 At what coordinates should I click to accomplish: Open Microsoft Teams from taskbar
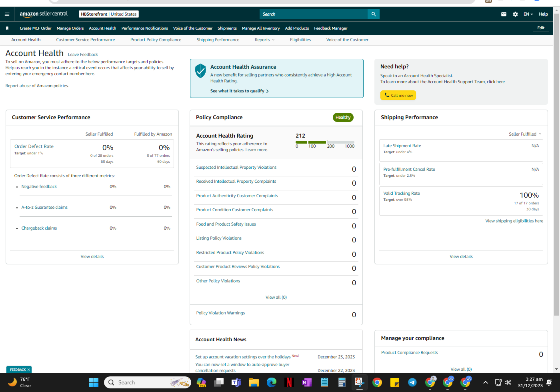tap(236, 382)
